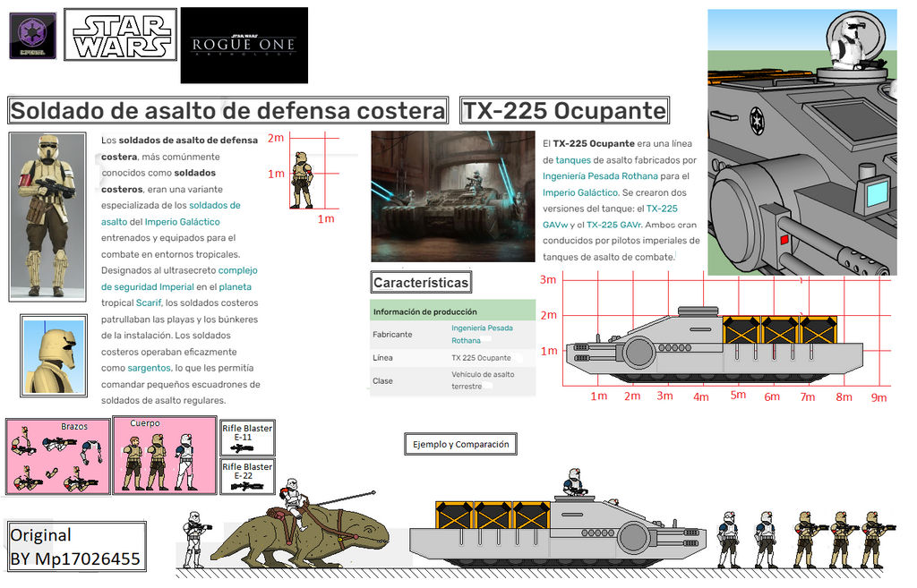This screenshot has height=588, width=917.
Task: Follow the 'tanques' link
Action: point(573,160)
